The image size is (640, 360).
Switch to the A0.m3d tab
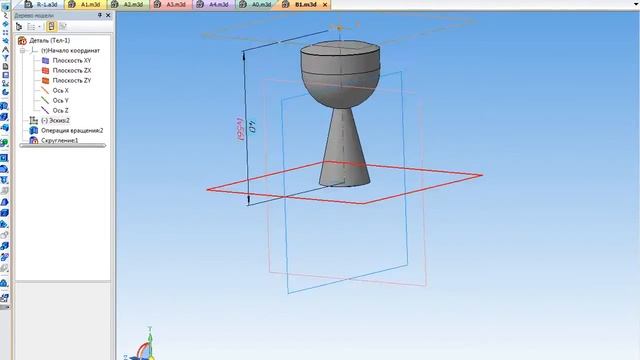256,4
